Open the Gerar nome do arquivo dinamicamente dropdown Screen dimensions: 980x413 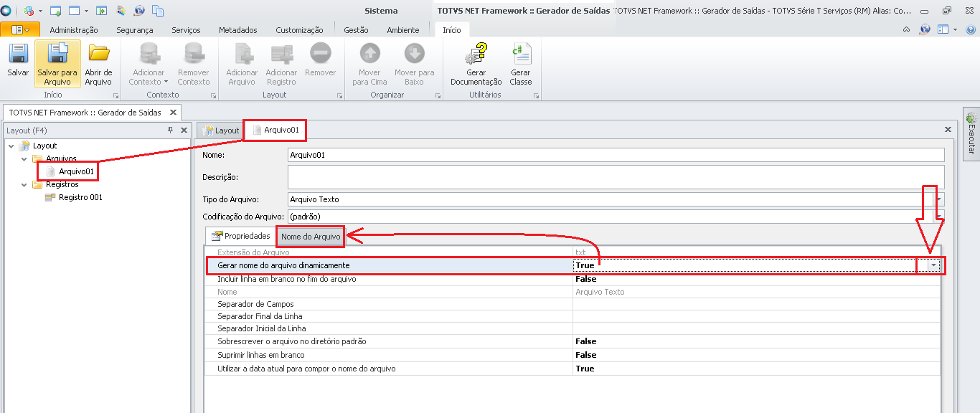click(933, 265)
